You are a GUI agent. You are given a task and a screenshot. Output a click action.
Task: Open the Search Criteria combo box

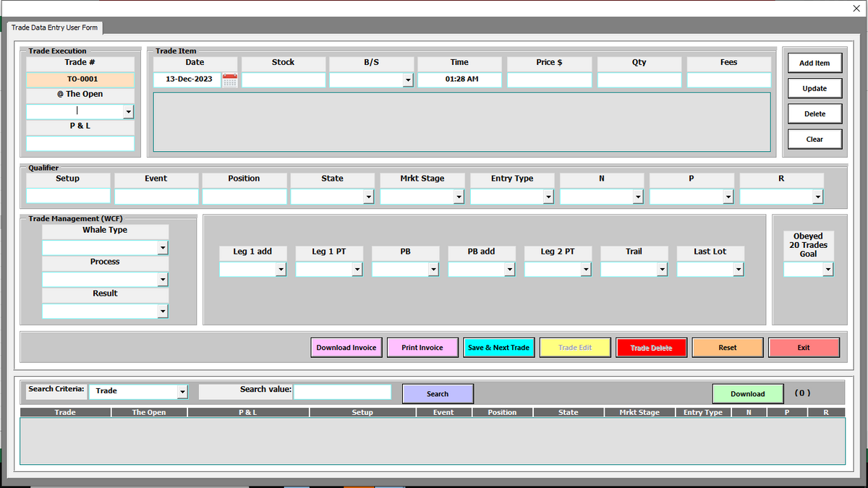(x=182, y=392)
